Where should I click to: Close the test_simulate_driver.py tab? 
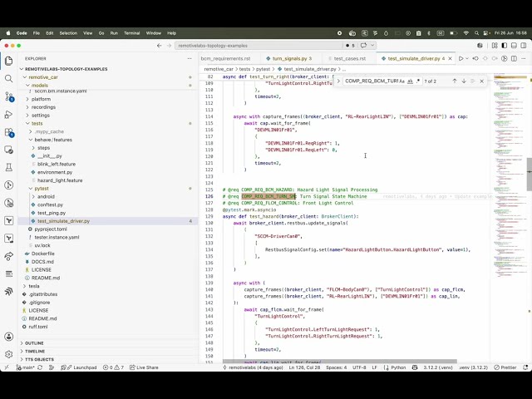(x=450, y=59)
